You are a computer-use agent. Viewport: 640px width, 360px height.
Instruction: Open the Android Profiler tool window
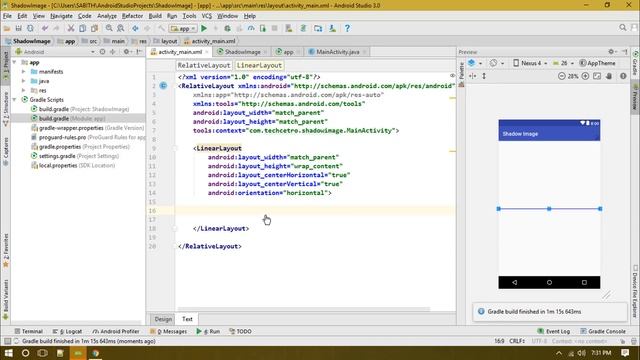(x=116, y=331)
